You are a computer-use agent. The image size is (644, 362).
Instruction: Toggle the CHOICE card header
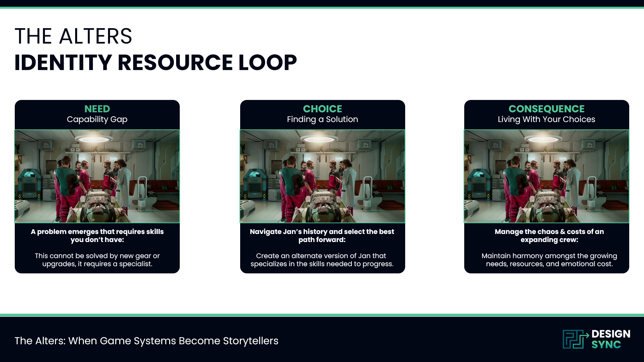click(322, 114)
